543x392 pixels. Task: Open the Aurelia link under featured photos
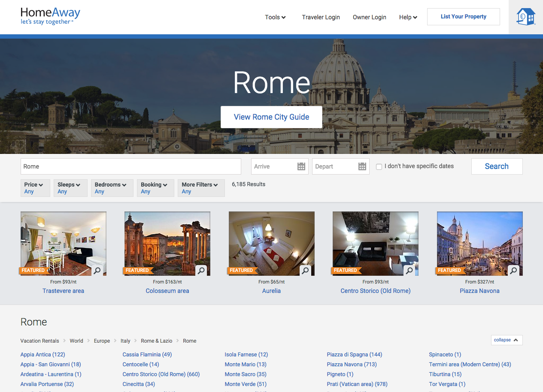tap(271, 291)
